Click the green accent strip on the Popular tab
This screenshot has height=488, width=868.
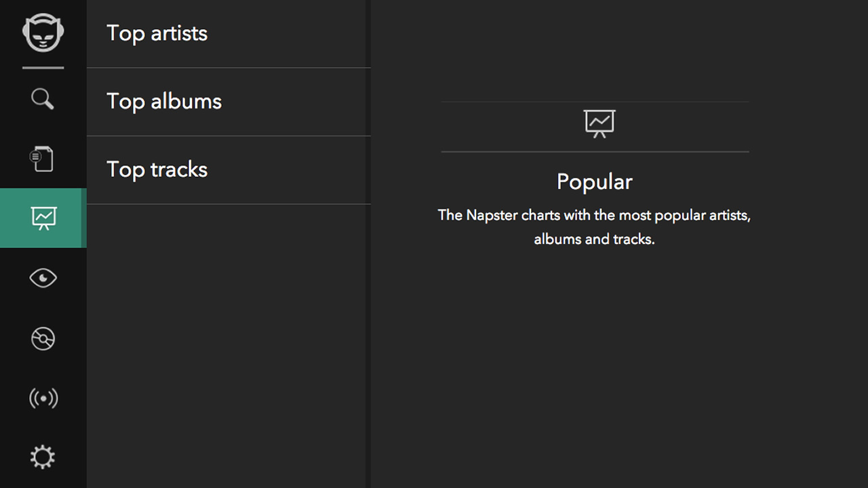pyautogui.click(x=83, y=218)
